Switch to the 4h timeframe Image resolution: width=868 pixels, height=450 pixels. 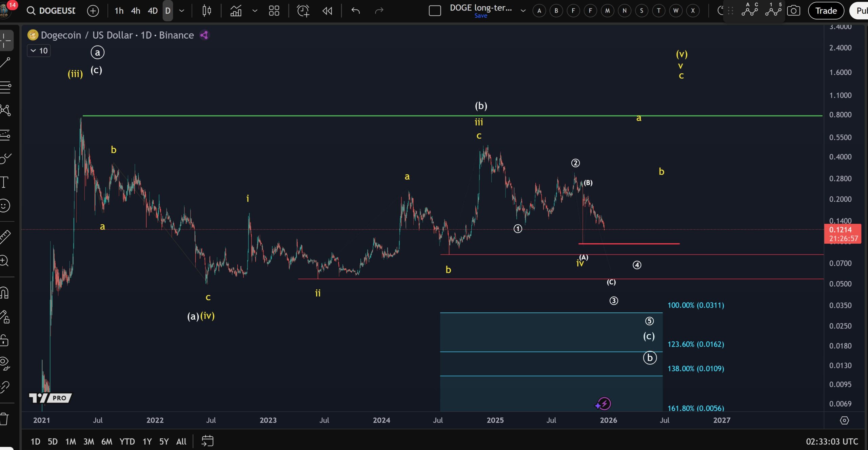(x=135, y=11)
